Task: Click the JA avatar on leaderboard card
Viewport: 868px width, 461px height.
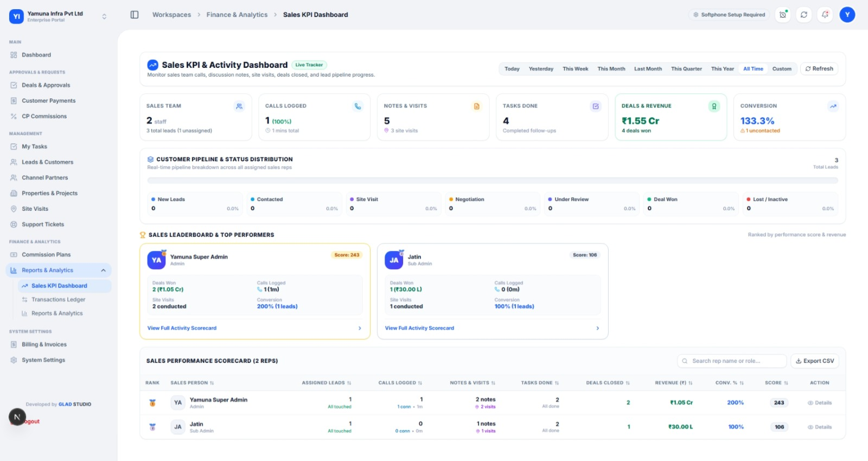Action: [x=394, y=260]
